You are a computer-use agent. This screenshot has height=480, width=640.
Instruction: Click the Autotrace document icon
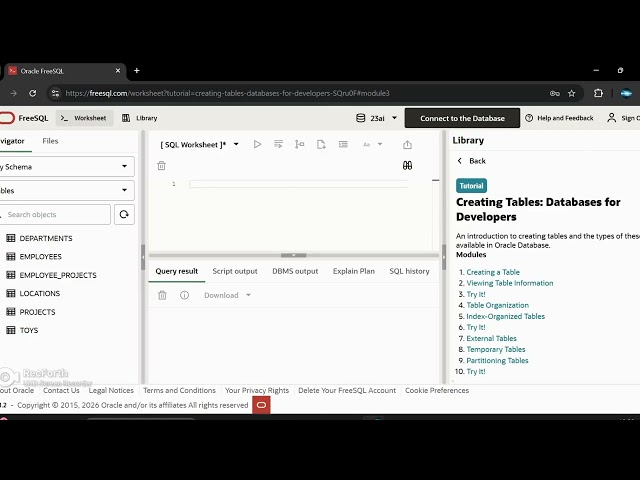[x=321, y=144]
